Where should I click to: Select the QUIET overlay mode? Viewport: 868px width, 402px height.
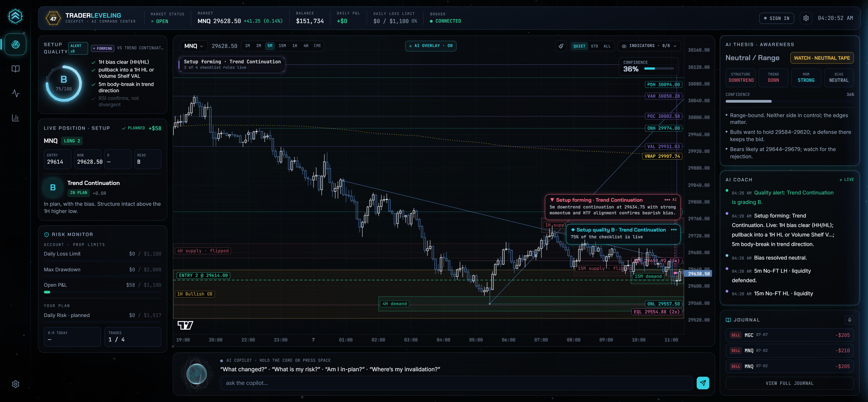[579, 46]
